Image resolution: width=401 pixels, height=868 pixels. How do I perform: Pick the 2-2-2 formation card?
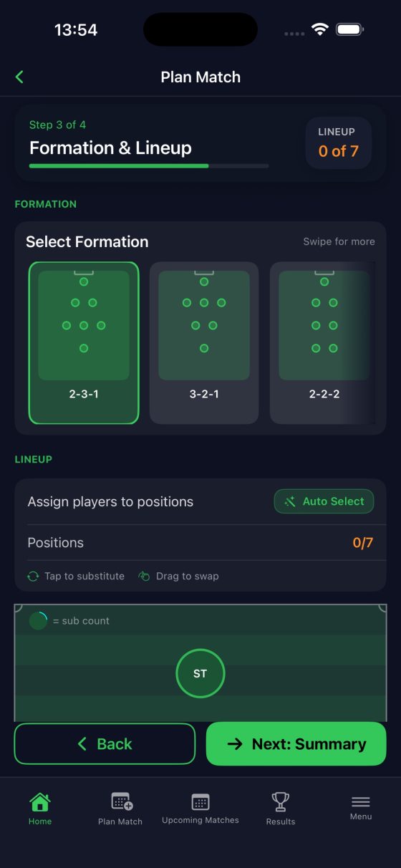coord(322,343)
